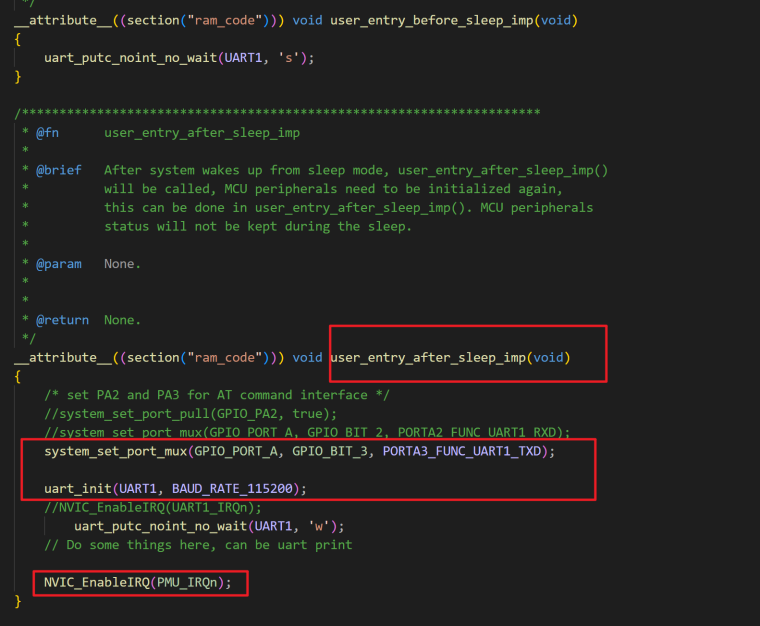
Task: Click the @param tag in the comment block
Action: (59, 264)
